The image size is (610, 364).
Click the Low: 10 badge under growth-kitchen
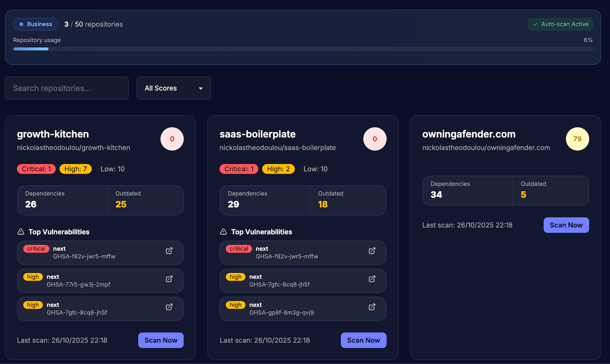pos(113,169)
